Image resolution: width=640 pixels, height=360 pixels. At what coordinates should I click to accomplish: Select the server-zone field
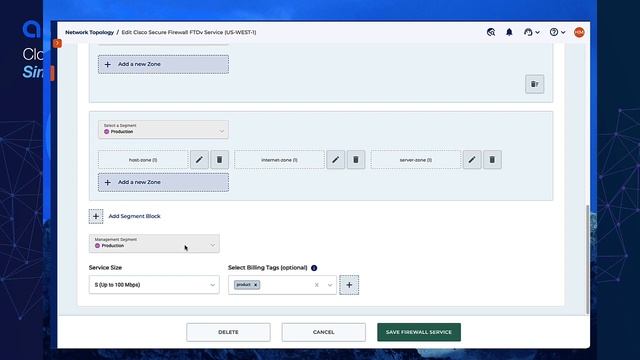tap(416, 160)
